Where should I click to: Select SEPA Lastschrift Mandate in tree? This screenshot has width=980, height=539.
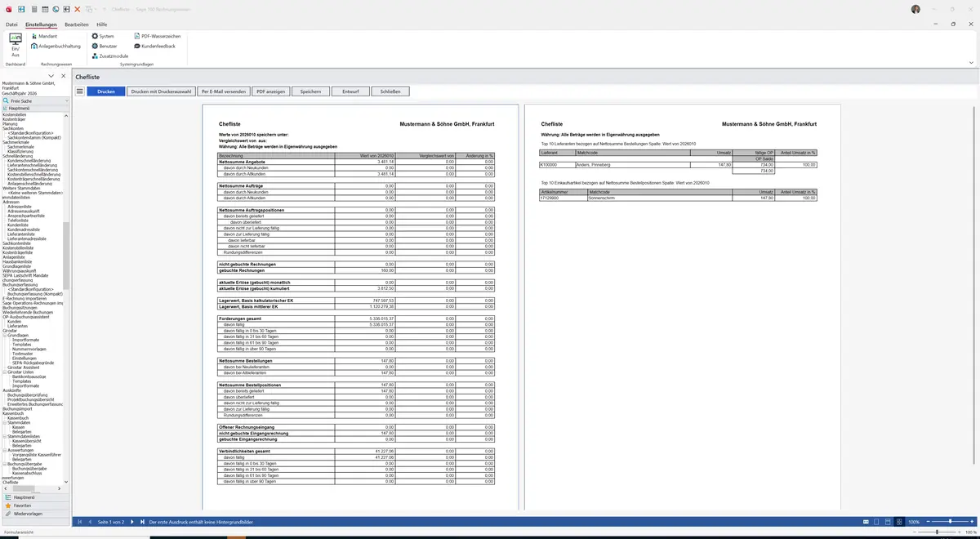25,275
